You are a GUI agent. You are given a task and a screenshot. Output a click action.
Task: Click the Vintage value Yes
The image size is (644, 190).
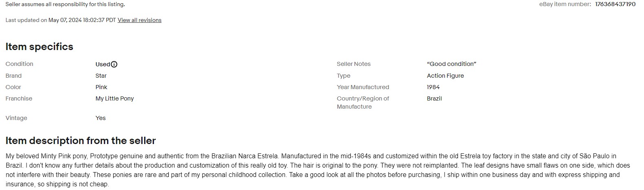coord(101,118)
